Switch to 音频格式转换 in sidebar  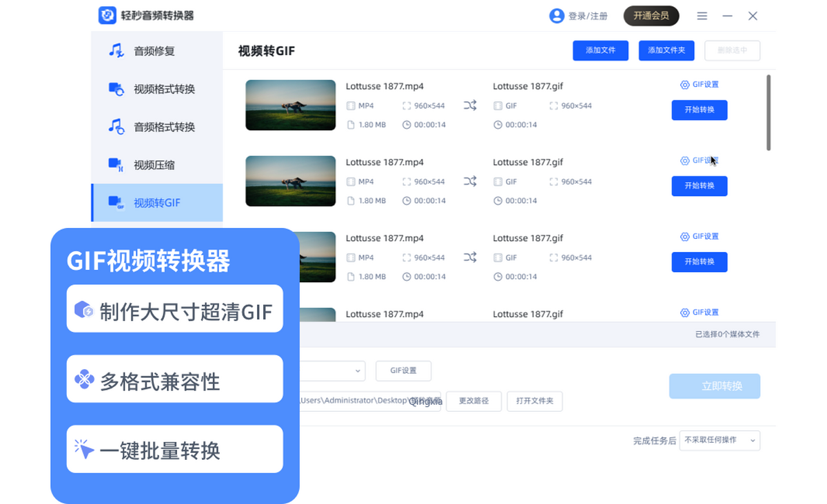(164, 127)
